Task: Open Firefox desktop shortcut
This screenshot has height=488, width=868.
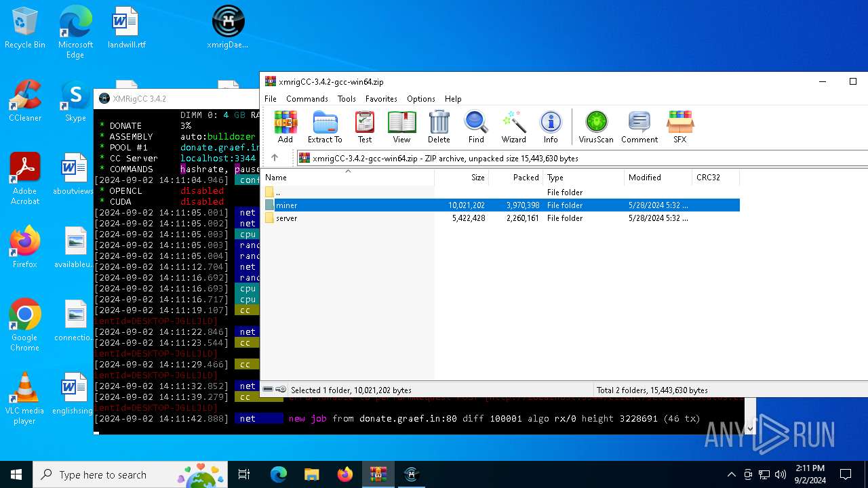Action: [25, 248]
